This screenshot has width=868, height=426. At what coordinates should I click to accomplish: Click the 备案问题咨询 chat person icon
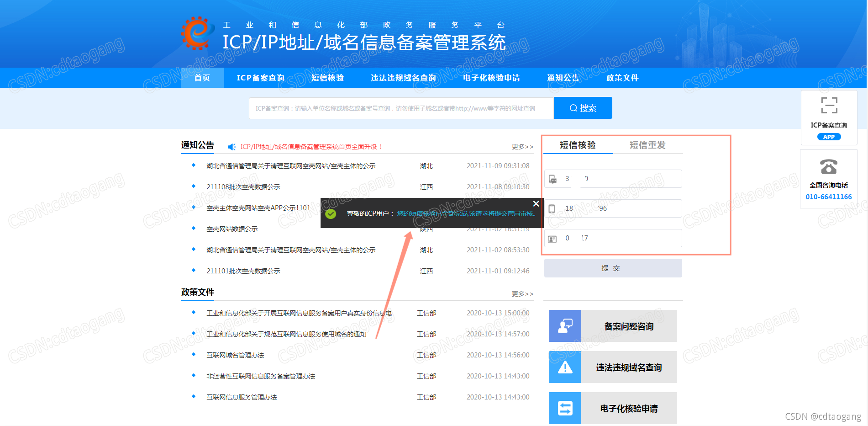click(x=565, y=326)
